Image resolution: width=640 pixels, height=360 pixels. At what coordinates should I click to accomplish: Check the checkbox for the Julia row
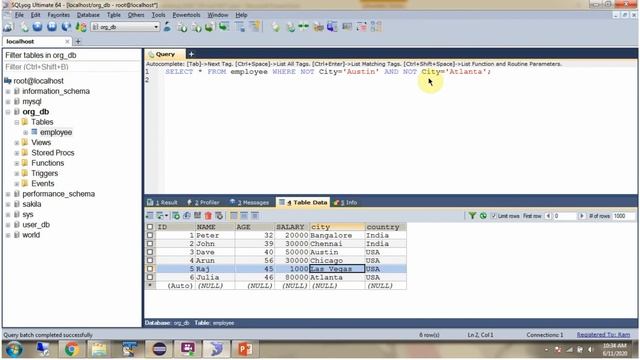(x=150, y=277)
